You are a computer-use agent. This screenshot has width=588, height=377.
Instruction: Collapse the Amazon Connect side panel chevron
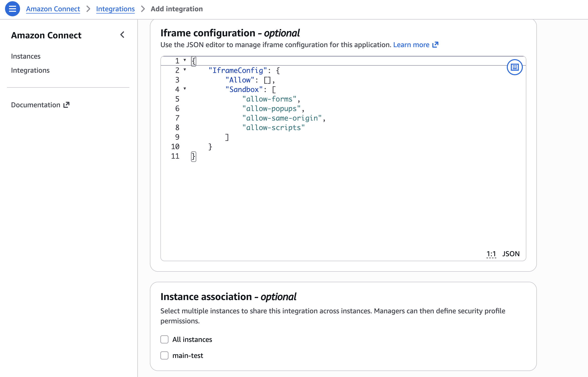click(122, 35)
